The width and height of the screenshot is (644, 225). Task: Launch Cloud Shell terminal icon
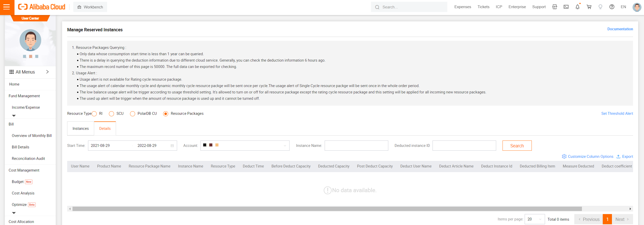pos(566,7)
